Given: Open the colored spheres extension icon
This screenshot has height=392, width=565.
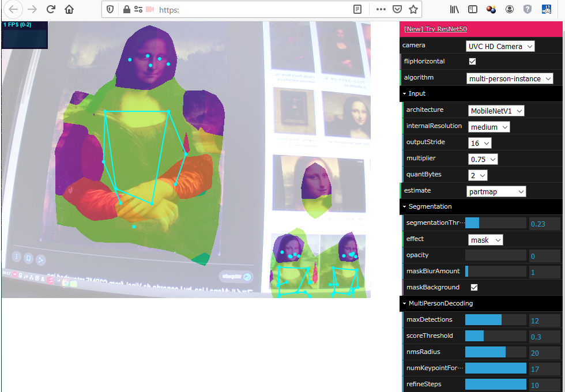Looking at the screenshot, I should (x=491, y=9).
